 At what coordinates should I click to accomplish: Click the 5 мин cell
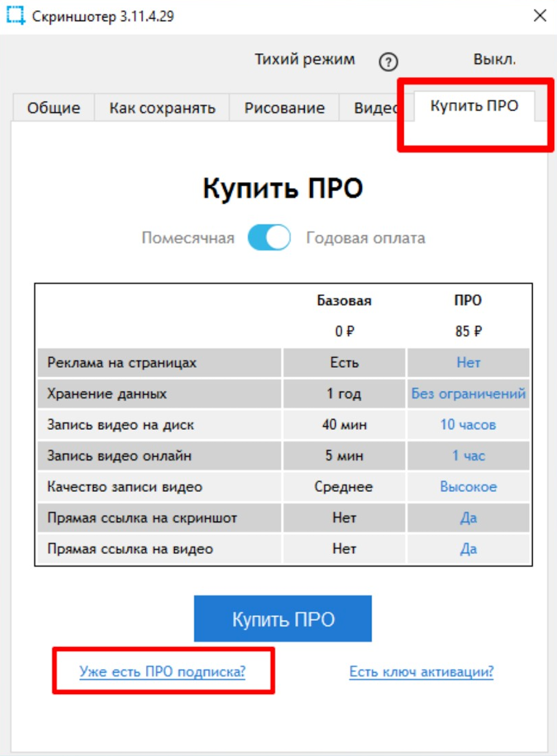pos(344,456)
